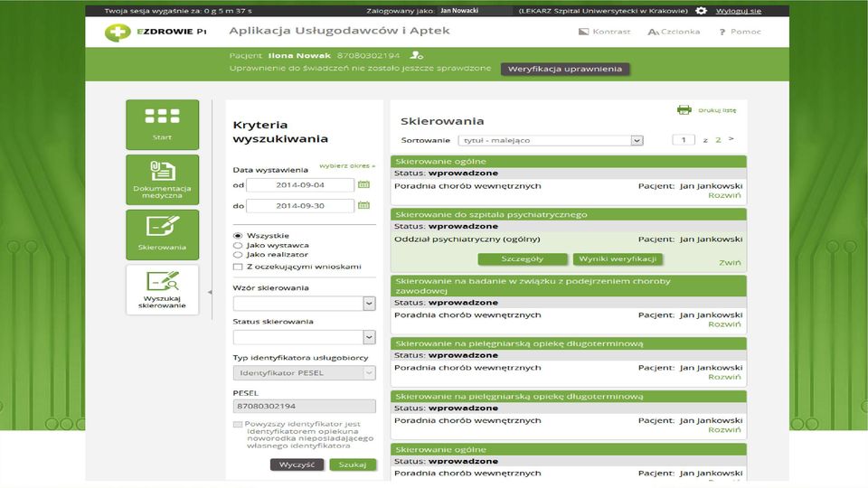Click Wyloguj się link
868x488 pixels.
pos(739,11)
